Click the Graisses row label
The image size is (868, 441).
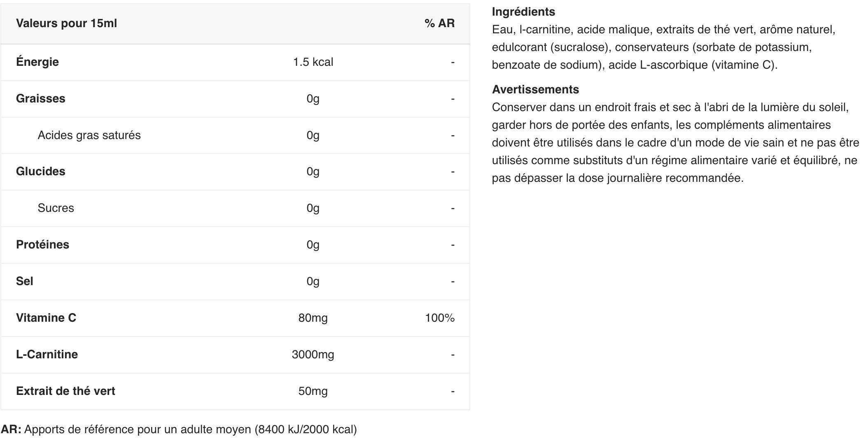[41, 99]
